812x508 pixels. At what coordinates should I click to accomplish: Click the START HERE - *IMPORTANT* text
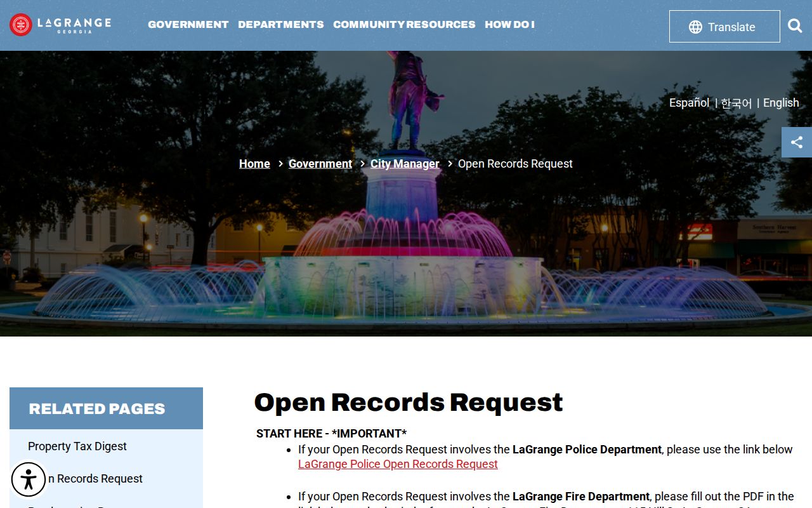click(x=331, y=434)
